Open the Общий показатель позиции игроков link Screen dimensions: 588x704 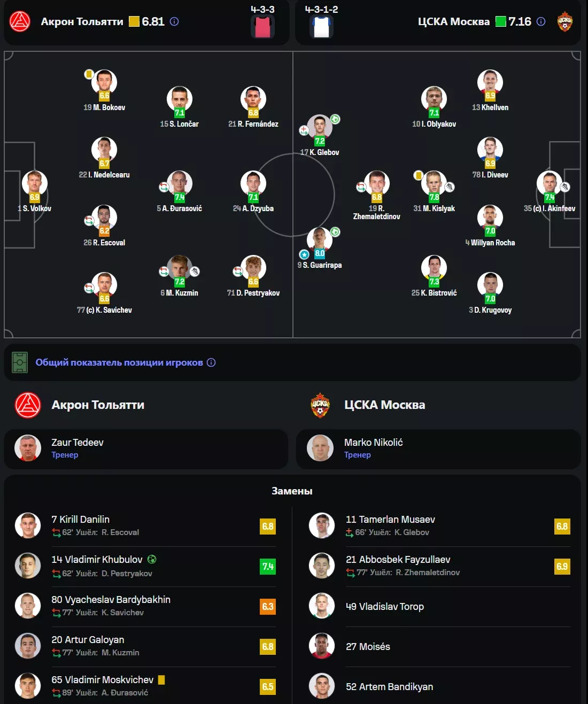click(x=119, y=362)
